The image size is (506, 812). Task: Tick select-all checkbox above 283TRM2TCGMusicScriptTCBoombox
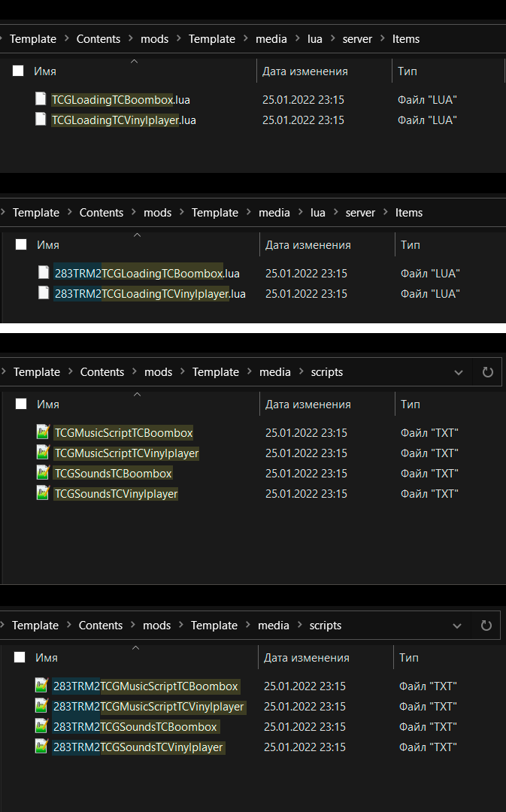[20, 658]
